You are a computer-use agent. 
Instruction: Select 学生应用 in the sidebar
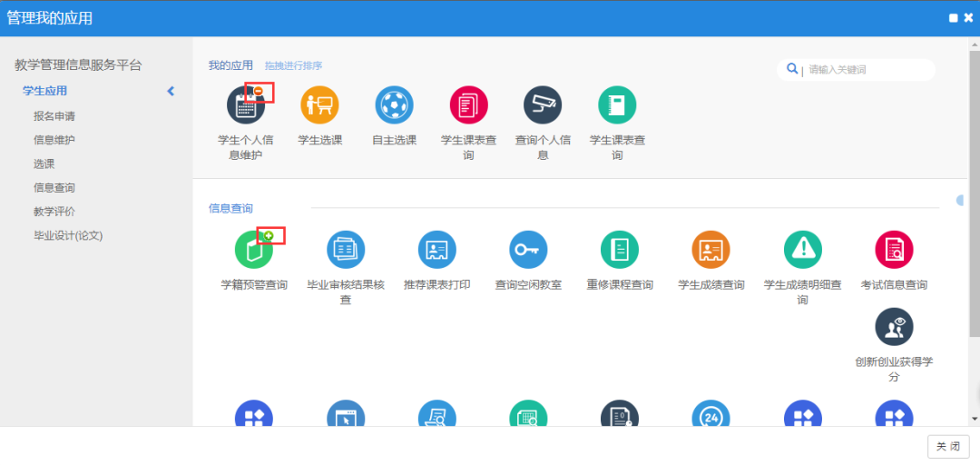tap(44, 92)
